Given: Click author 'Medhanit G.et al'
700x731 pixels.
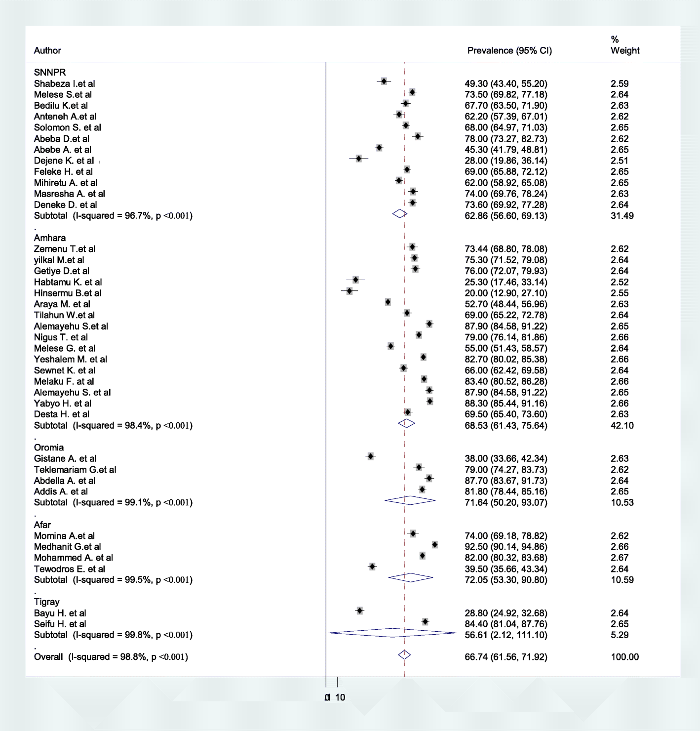Looking at the screenshot, I should point(68,547).
